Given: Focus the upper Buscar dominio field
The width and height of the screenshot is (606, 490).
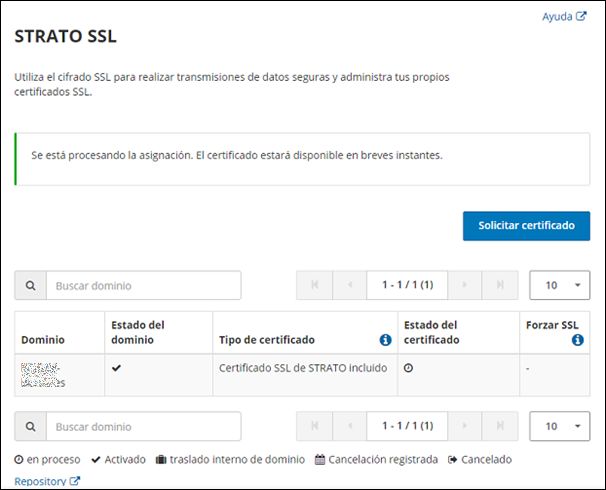Looking at the screenshot, I should click(x=144, y=286).
